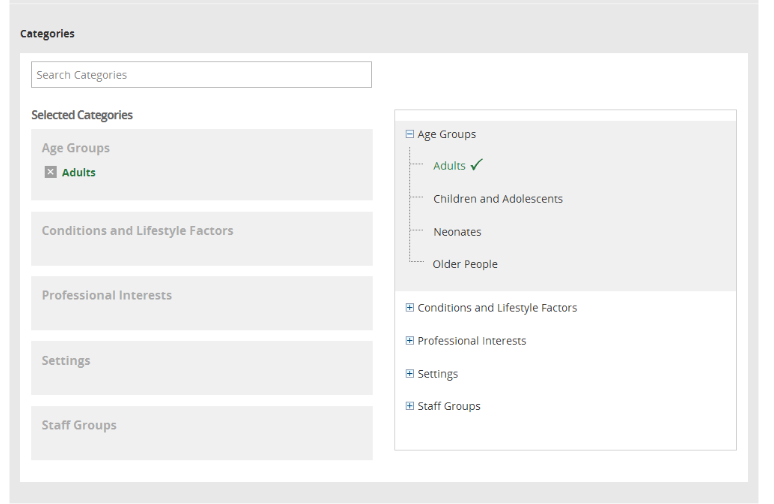Click into the Search Categories field
The image size is (774, 504).
(201, 75)
